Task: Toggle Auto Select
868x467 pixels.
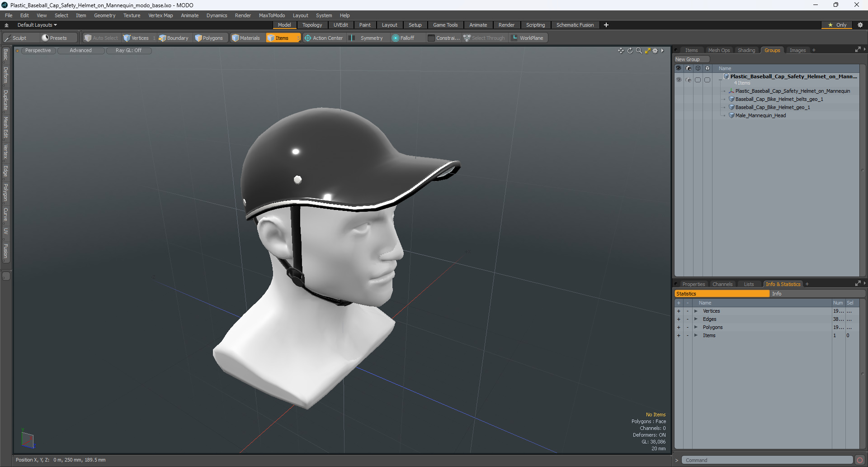Action: pos(101,38)
